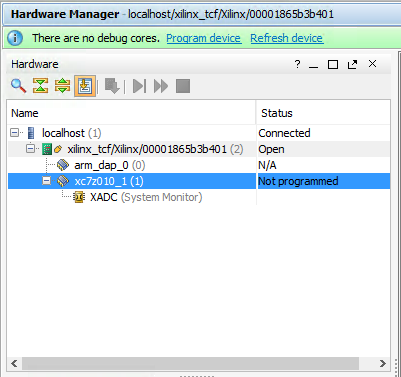Click the Run trigger icon
The height and width of the screenshot is (377, 401).
[139, 86]
